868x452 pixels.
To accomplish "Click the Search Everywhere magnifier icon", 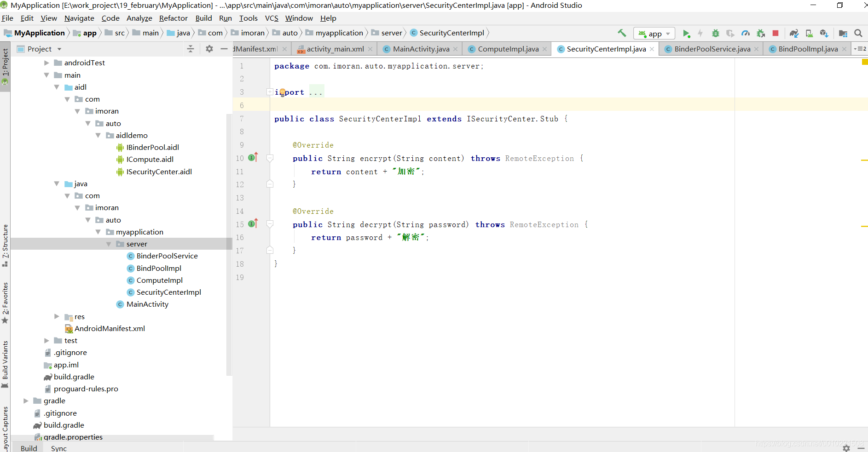I will pos(858,33).
